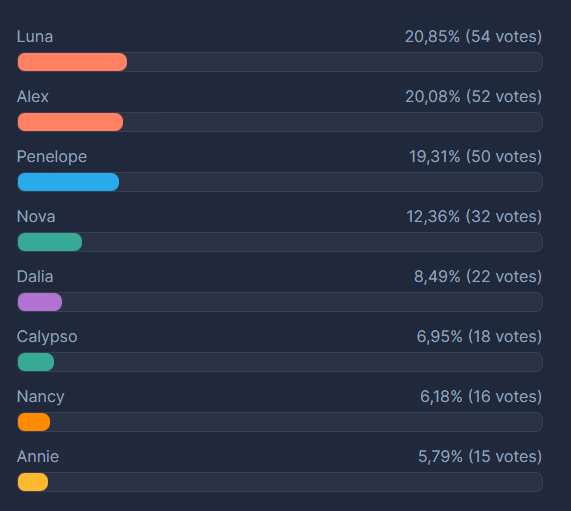Click the Calypso poll option label
The width and height of the screenshot is (571, 511).
point(47,337)
